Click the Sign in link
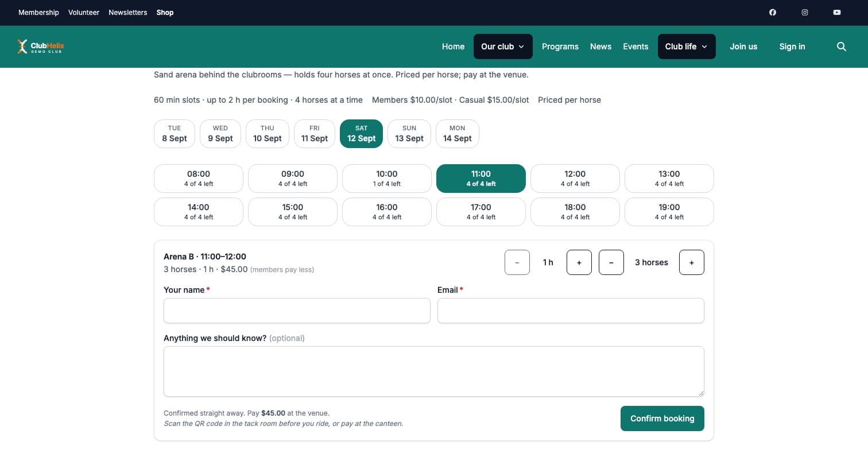Viewport: 868px width, 465px height. pyautogui.click(x=792, y=46)
